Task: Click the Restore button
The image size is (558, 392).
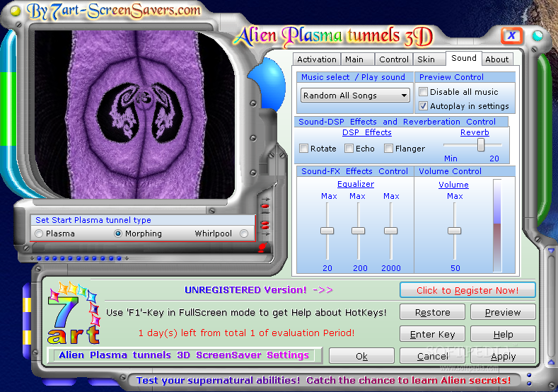Action: (x=432, y=312)
